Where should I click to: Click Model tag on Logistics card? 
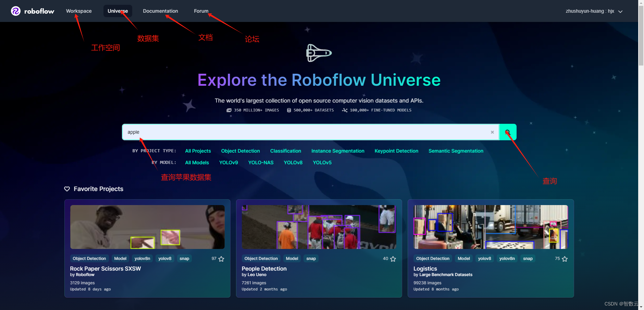(464, 259)
